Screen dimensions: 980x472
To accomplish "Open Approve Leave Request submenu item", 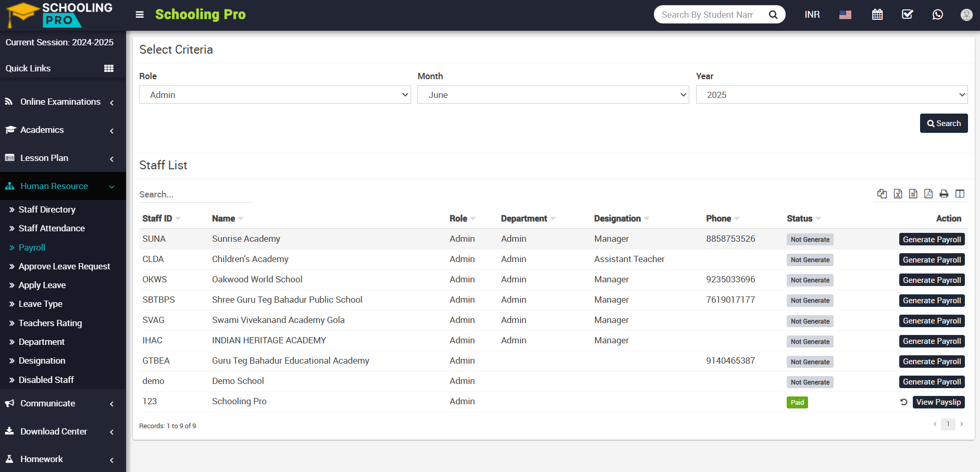I will 64,266.
